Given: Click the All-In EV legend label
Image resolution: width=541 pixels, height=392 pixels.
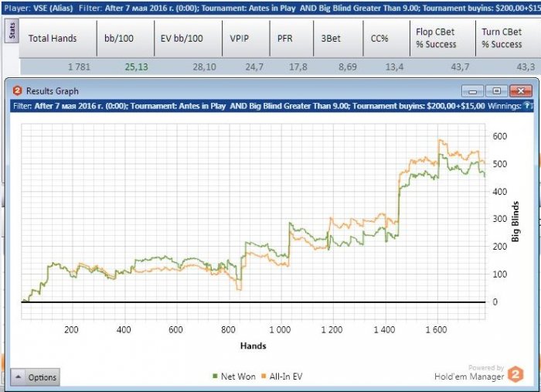Looking at the screenshot, I should pyautogui.click(x=286, y=377).
